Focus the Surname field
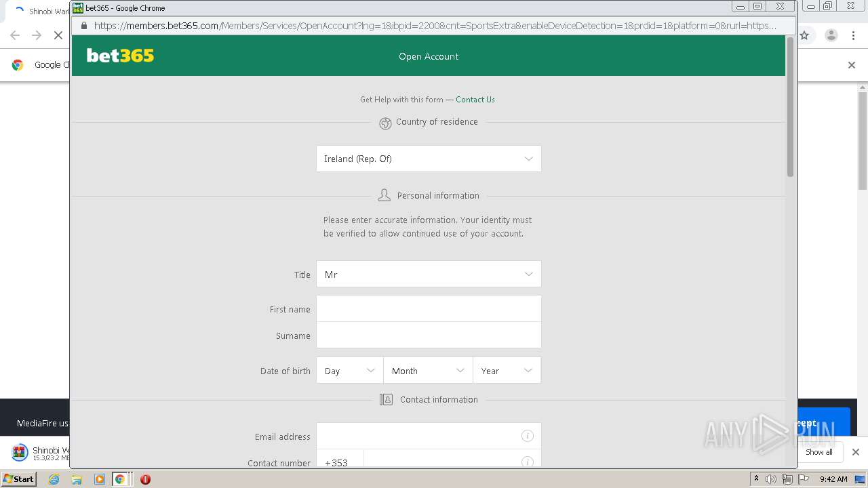 pos(429,335)
